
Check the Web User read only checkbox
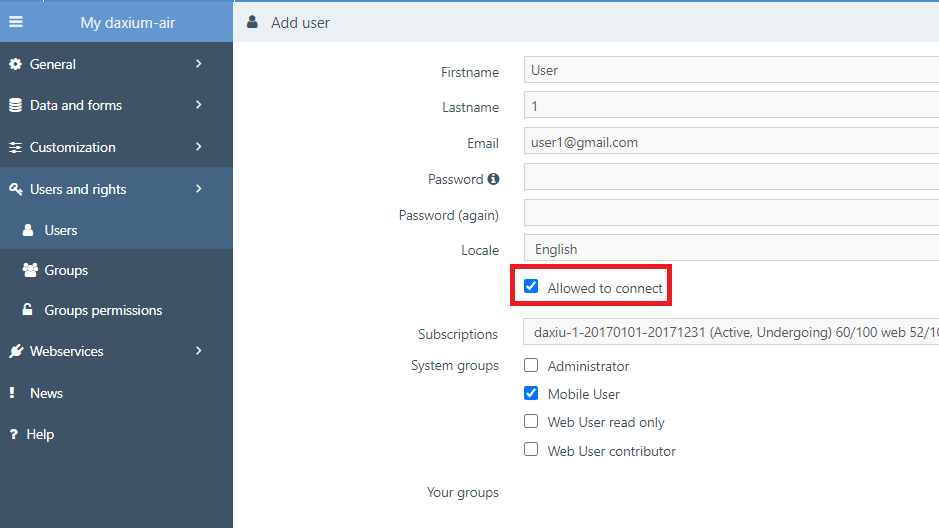pyautogui.click(x=531, y=421)
